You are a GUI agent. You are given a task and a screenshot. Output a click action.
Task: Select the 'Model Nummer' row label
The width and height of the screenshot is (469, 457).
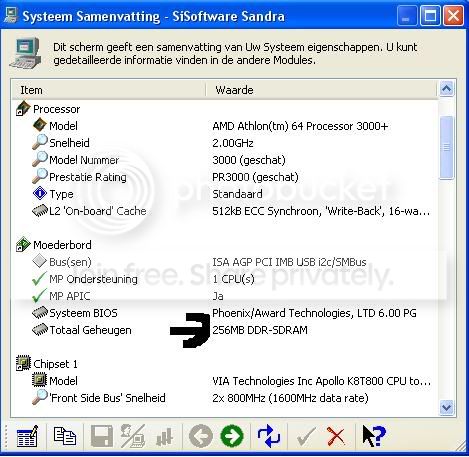(x=84, y=160)
